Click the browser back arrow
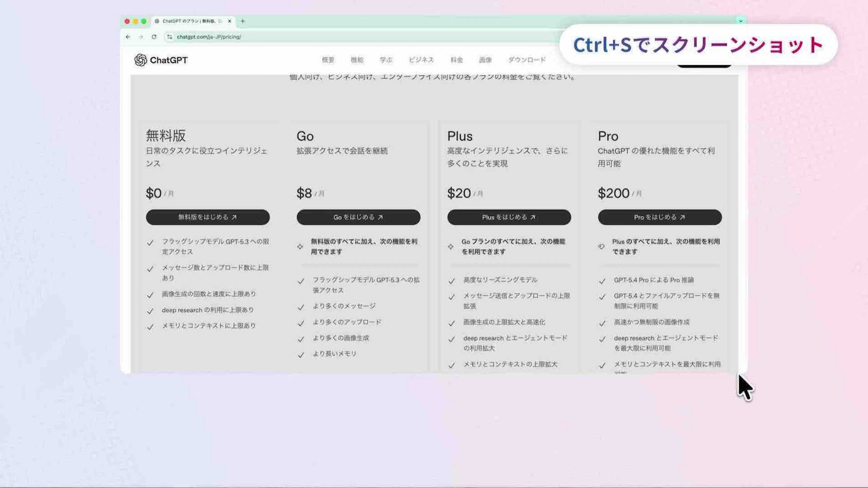The height and width of the screenshot is (488, 868). (128, 37)
